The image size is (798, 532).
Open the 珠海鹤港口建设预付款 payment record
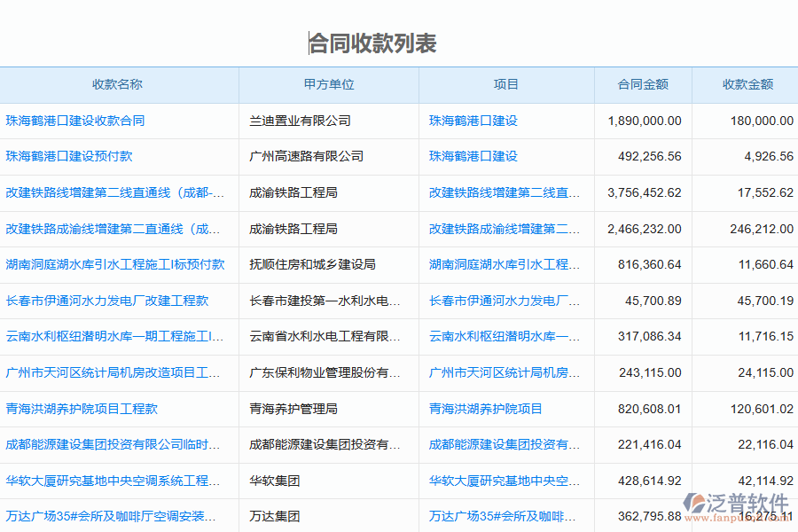(x=69, y=157)
